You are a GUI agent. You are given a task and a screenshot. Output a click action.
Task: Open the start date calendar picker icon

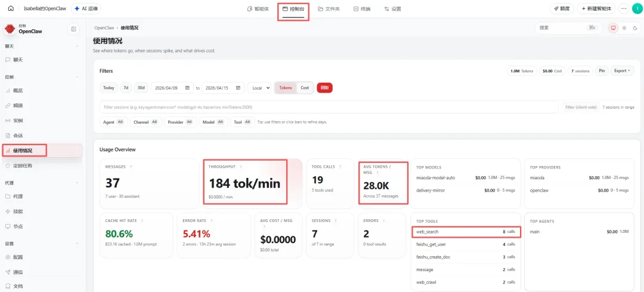point(187,88)
